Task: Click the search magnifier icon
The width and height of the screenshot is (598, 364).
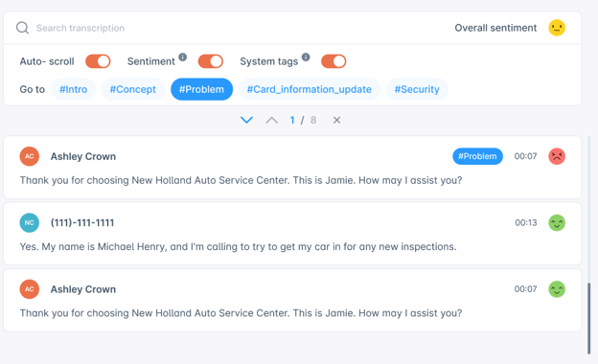Action: click(x=22, y=28)
